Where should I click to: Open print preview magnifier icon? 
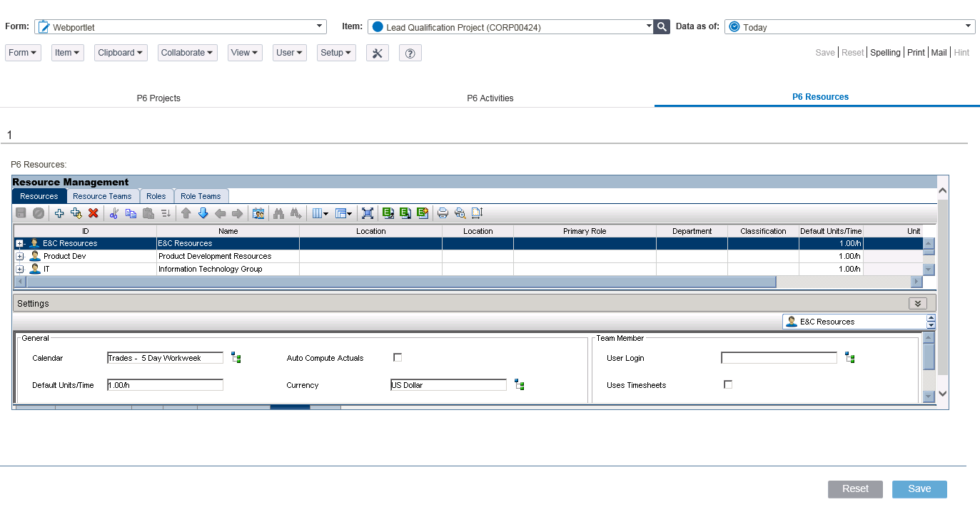coord(460,212)
